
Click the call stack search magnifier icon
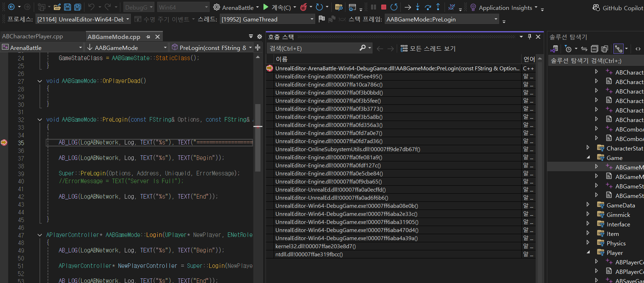tap(363, 48)
